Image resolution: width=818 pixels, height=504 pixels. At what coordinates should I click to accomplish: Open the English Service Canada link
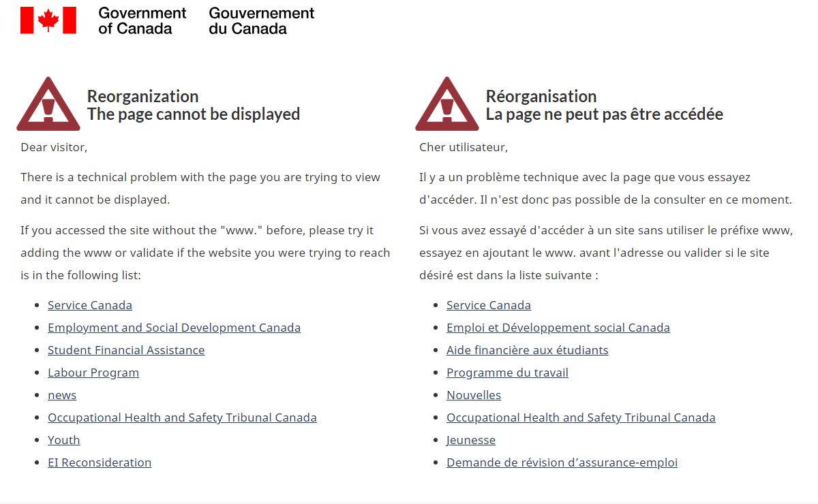tap(90, 305)
